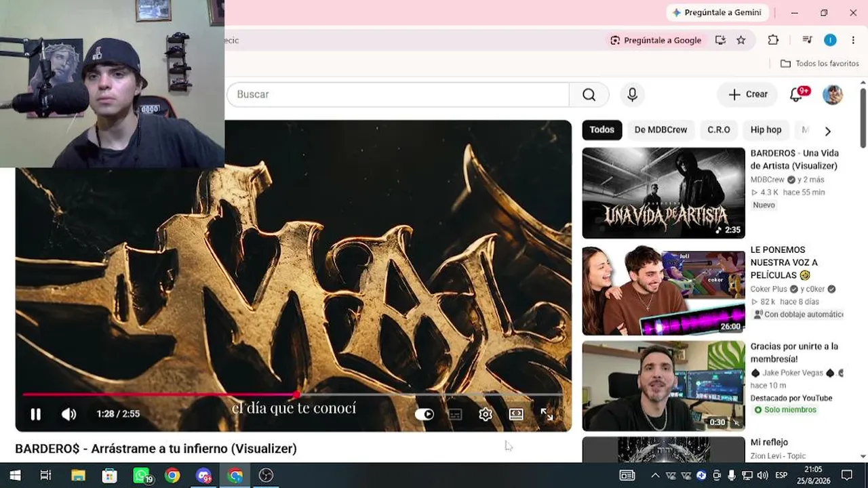This screenshot has height=488, width=868.
Task: Open the Chrome profile avatar
Action: (x=830, y=40)
